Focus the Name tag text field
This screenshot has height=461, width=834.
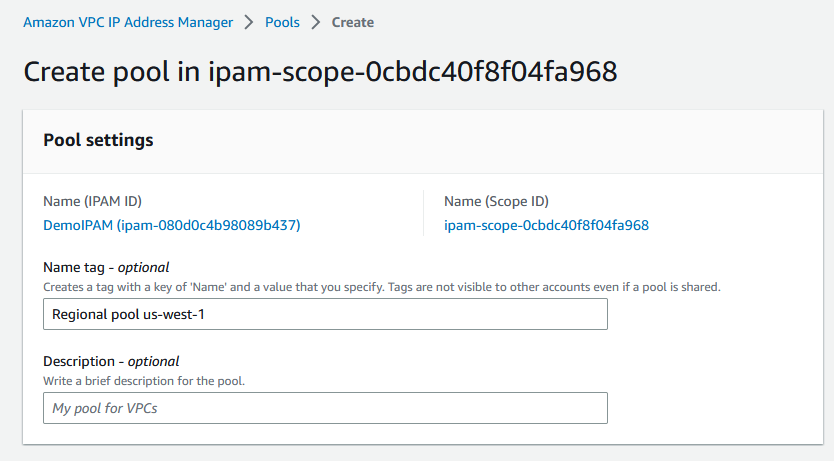326,314
